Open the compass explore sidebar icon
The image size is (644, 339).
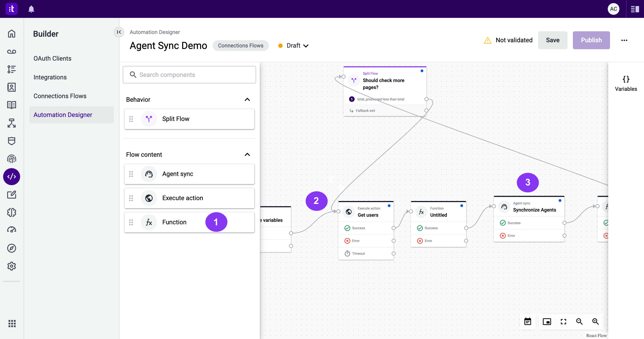click(x=11, y=248)
